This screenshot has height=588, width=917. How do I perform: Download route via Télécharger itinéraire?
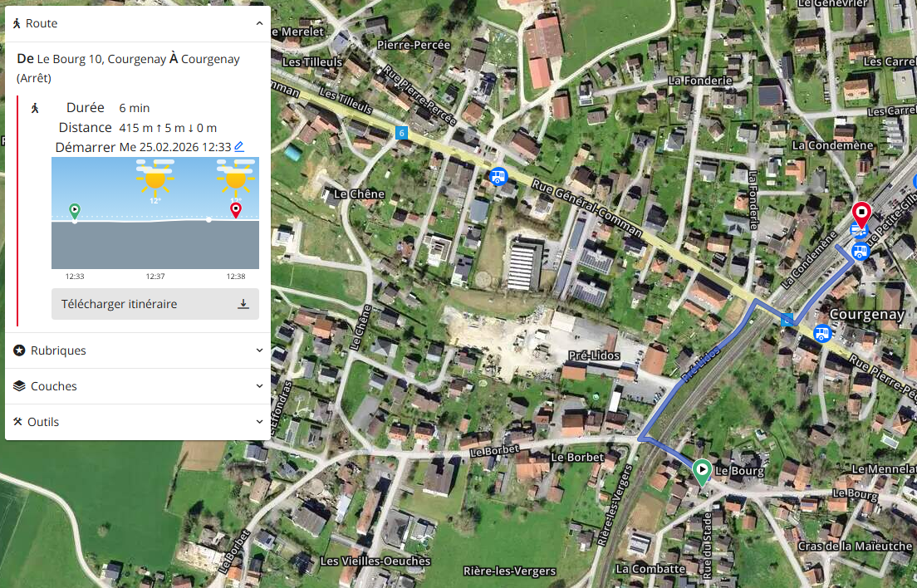pyautogui.click(x=155, y=304)
